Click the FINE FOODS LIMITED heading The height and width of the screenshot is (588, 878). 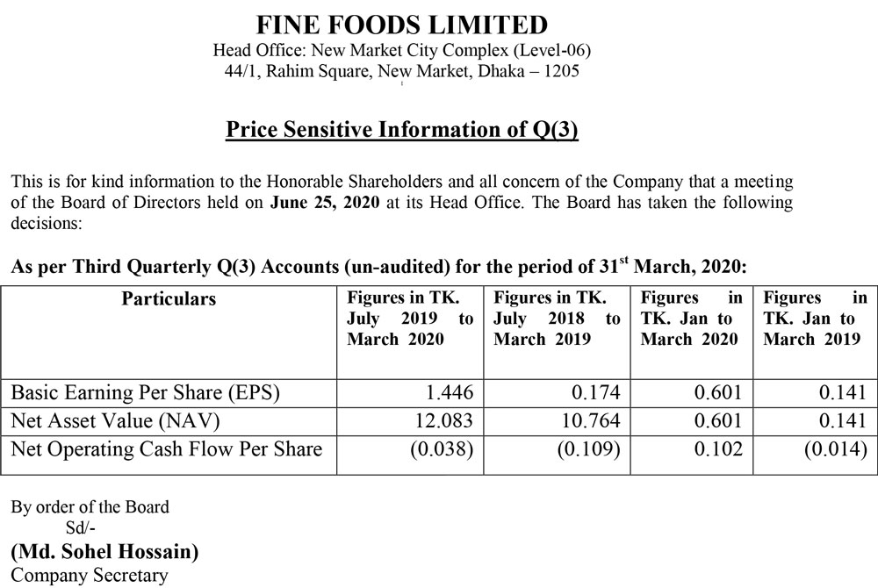(400, 25)
